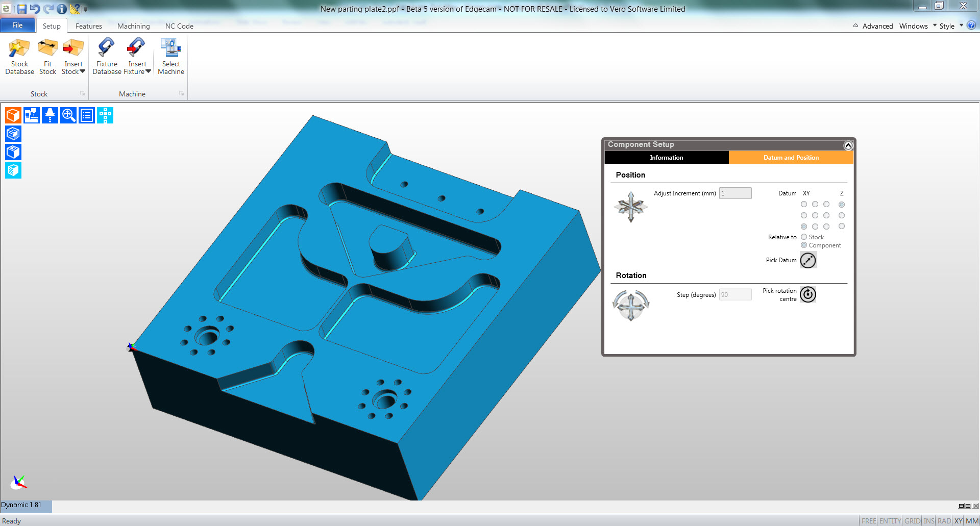Image resolution: width=980 pixels, height=526 pixels.
Task: Toggle the GRID status bar button
Action: 912,521
